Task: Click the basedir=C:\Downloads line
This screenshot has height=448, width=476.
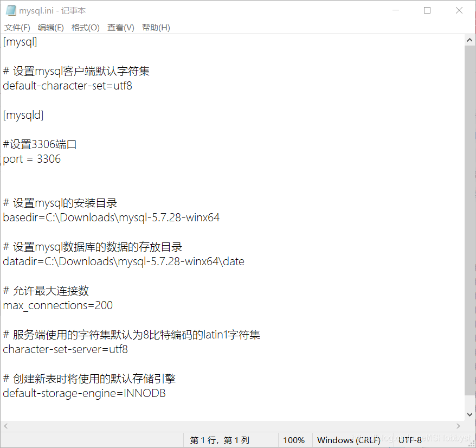Action: coord(111,217)
